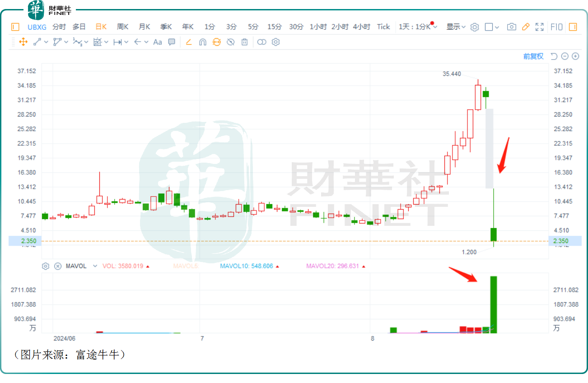Select the line segment drawing tool
The image size is (588, 383).
coord(37,42)
